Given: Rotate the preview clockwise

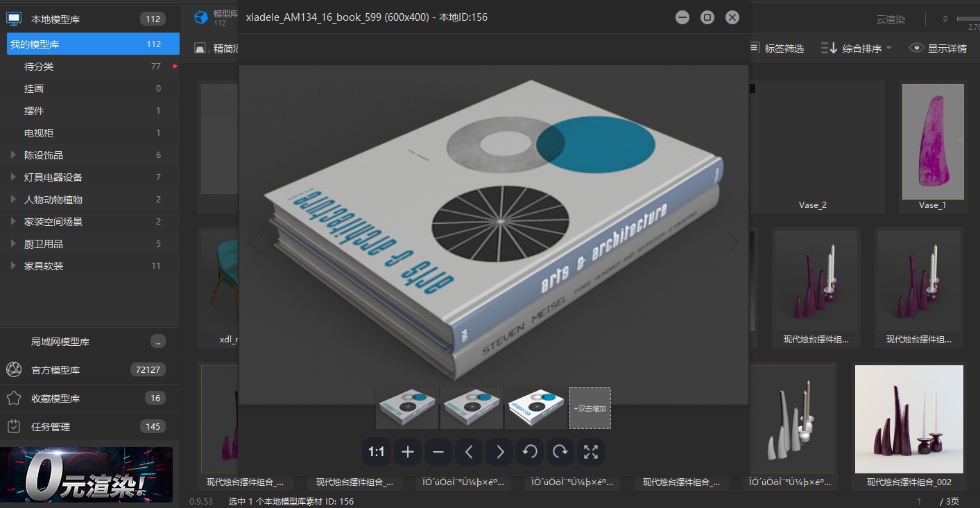Looking at the screenshot, I should point(560,453).
